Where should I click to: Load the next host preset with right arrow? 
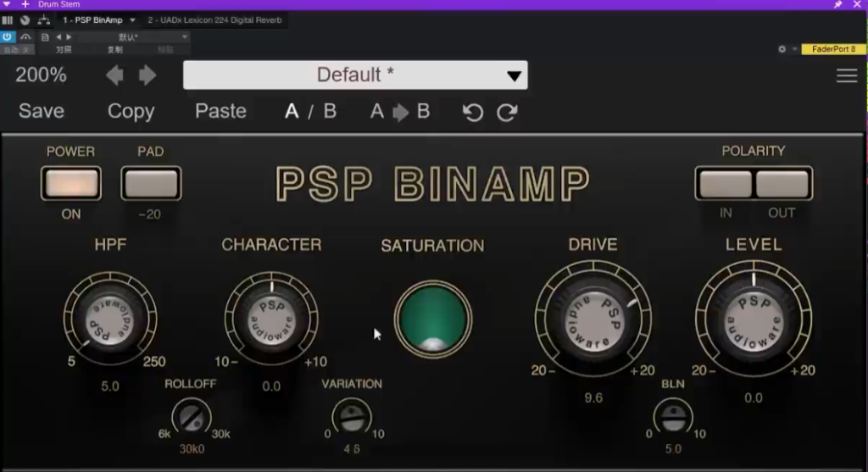69,37
